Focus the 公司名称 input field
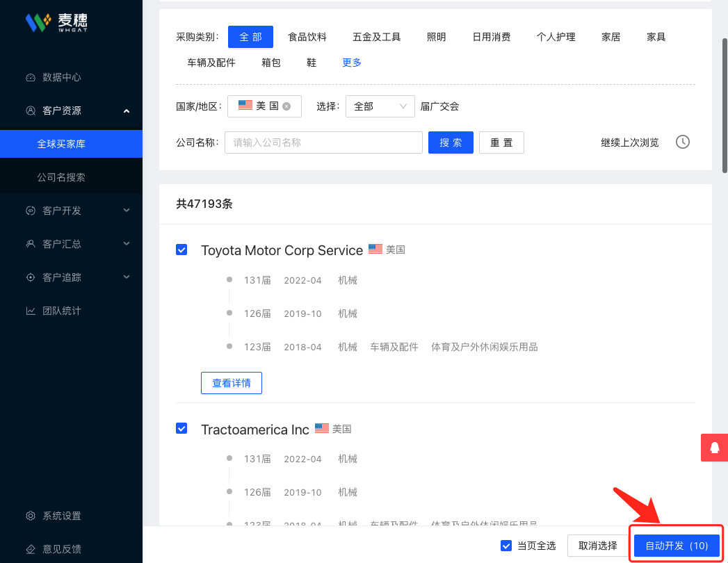The width and height of the screenshot is (728, 563). 323,142
